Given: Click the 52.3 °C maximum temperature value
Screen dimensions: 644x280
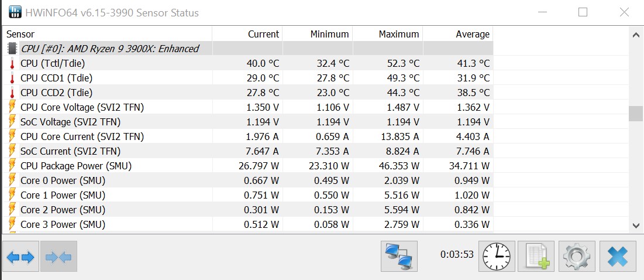Looking at the screenshot, I should coord(403,63).
